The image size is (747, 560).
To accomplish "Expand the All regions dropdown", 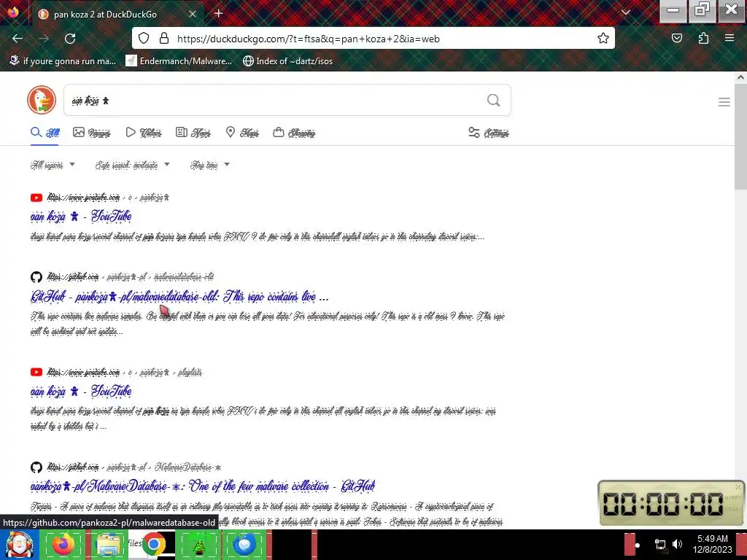I will click(53, 165).
